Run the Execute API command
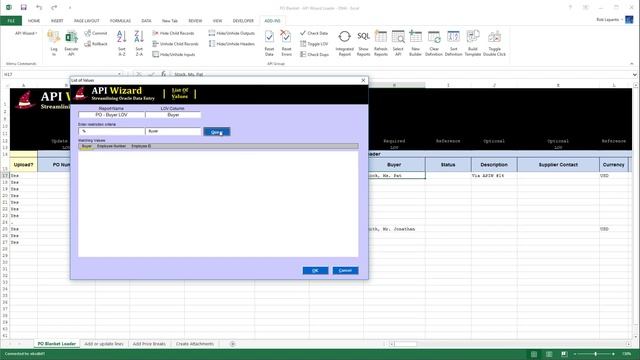This screenshot has height=360, width=640. [x=71, y=43]
